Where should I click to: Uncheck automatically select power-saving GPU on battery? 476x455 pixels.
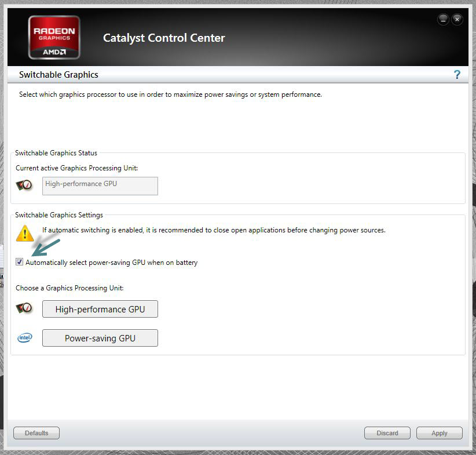click(x=20, y=262)
